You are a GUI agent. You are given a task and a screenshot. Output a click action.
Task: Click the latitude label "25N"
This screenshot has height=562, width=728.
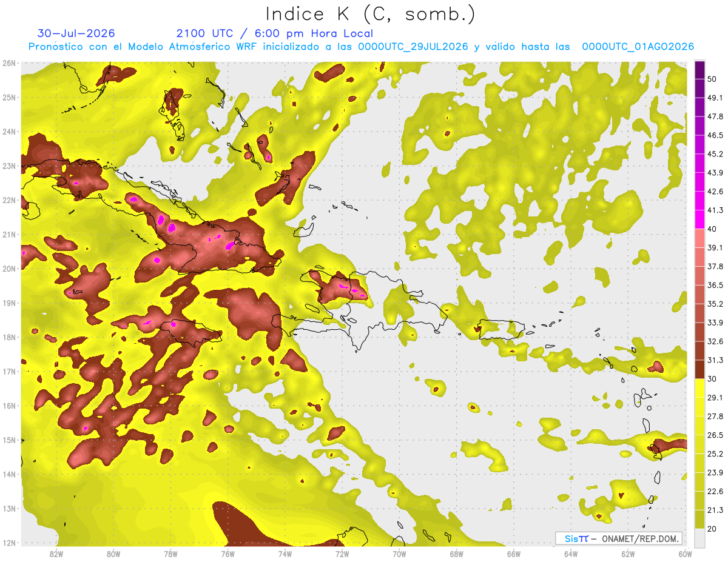pyautogui.click(x=8, y=97)
